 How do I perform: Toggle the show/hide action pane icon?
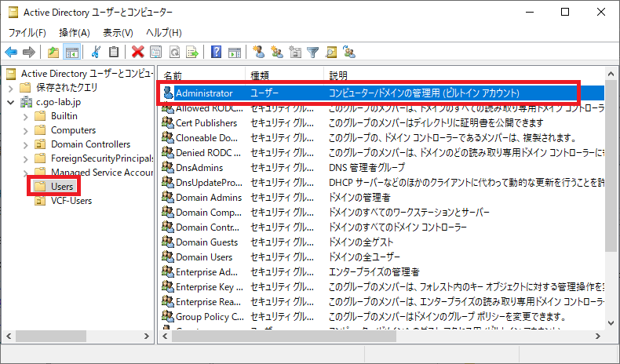click(235, 52)
